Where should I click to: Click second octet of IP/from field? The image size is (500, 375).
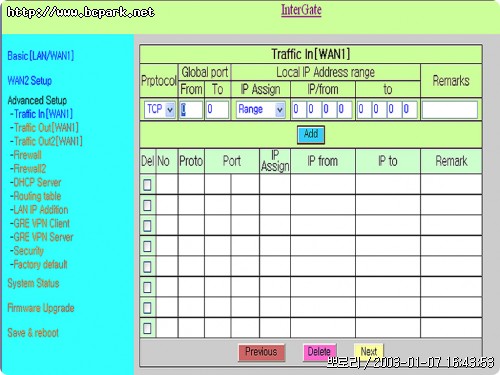(x=314, y=109)
